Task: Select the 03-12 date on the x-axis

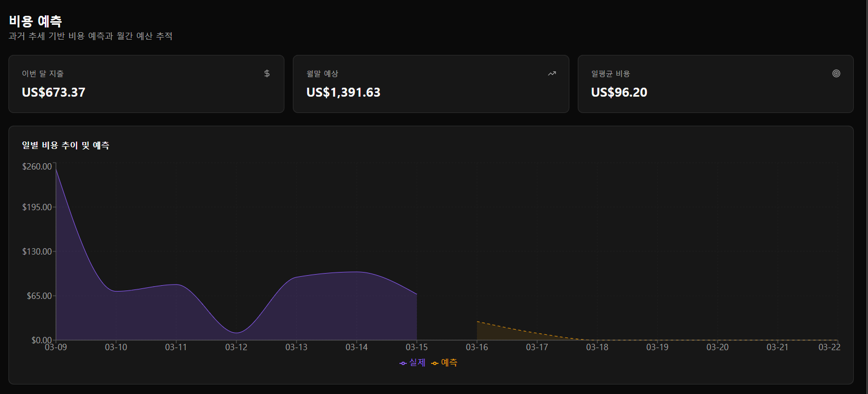Action: click(236, 347)
